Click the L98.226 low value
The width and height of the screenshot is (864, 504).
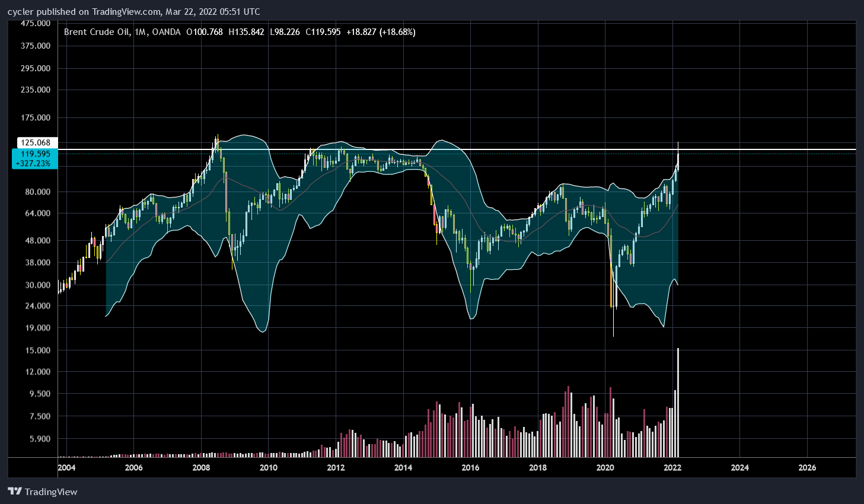285,32
